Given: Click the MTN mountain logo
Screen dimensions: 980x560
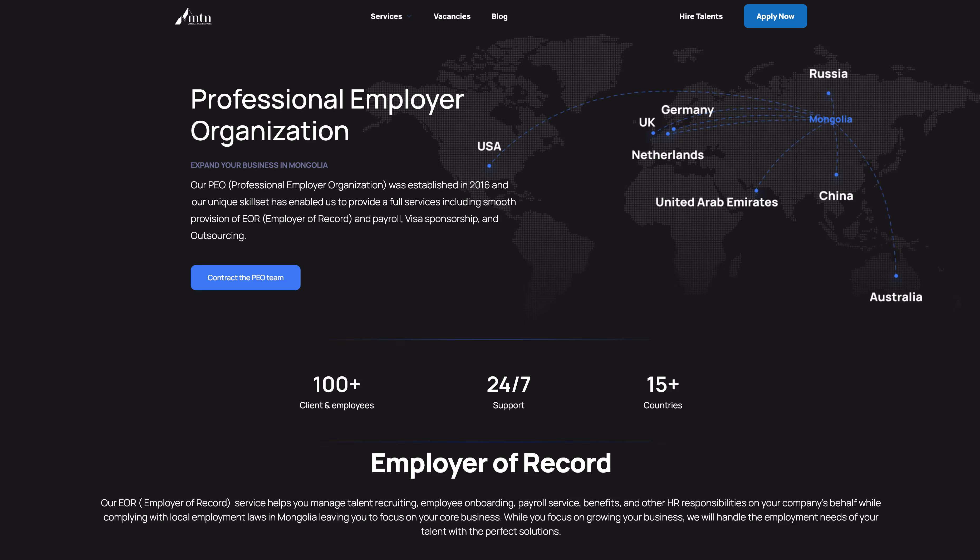Looking at the screenshot, I should (x=193, y=17).
